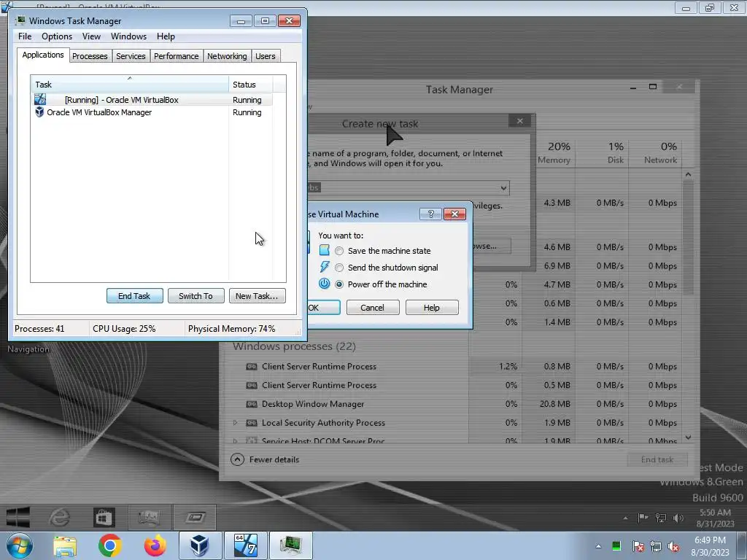747x560 pixels.
Task: Click End Task in Windows Task Manager
Action: 135,296
